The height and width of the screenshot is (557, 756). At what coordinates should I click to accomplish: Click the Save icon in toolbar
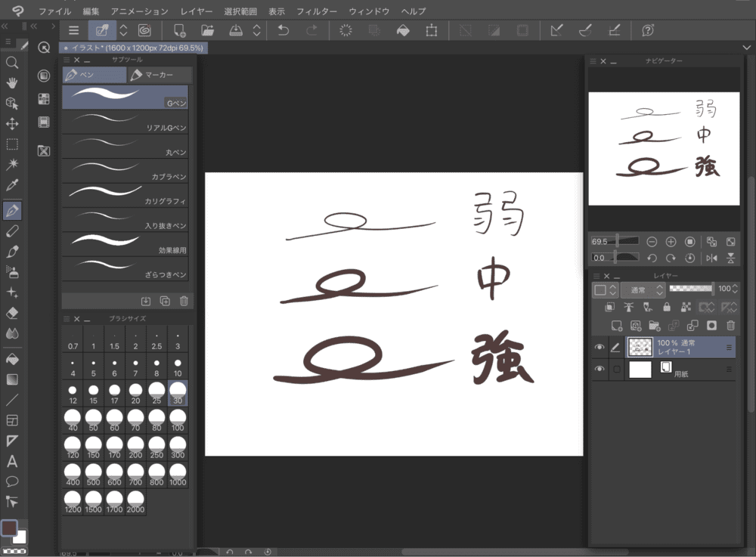(236, 30)
